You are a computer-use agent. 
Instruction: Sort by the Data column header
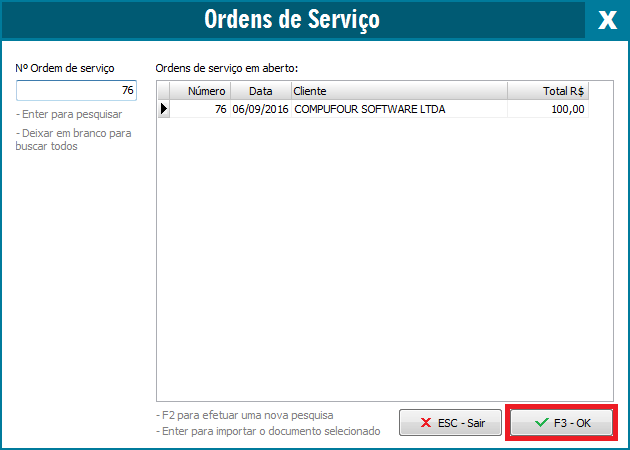[260, 91]
